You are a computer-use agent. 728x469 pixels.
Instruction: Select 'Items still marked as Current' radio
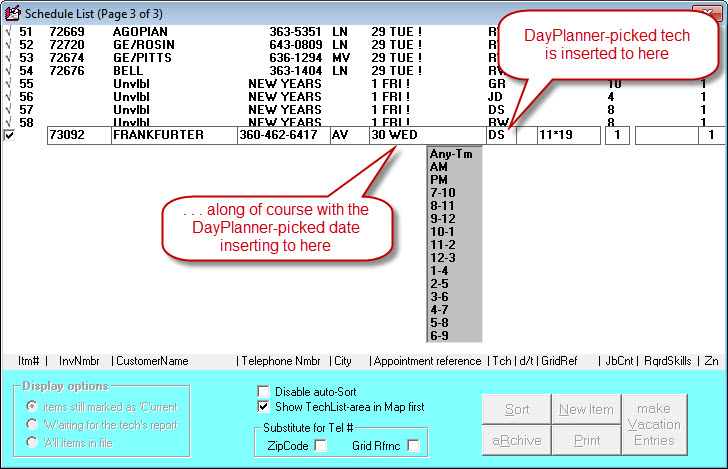pyautogui.click(x=33, y=406)
